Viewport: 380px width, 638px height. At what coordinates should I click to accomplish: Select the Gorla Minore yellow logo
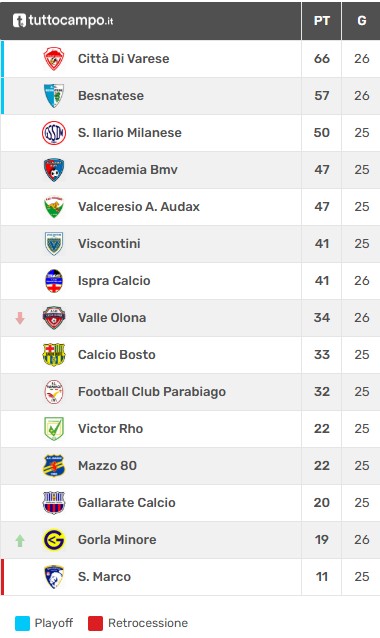click(x=54, y=540)
